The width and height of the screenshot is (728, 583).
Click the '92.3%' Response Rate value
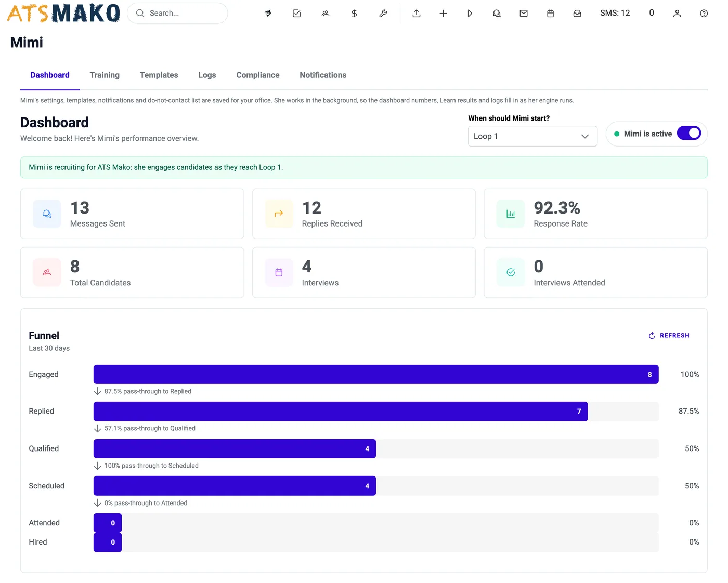[x=557, y=208]
